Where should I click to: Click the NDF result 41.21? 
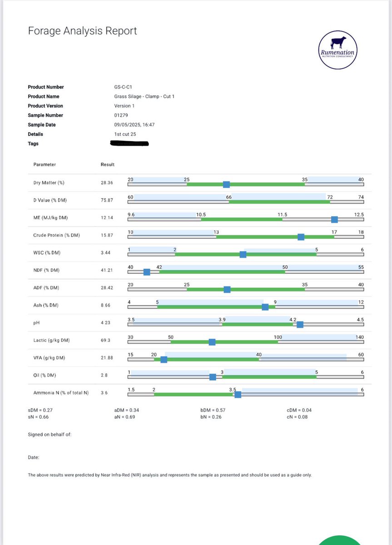coord(107,270)
